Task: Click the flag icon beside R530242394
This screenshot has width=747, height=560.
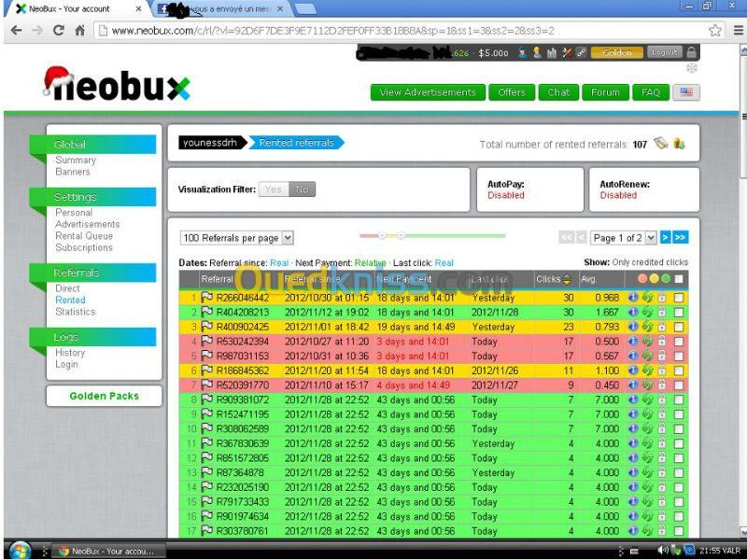Action: click(206, 342)
